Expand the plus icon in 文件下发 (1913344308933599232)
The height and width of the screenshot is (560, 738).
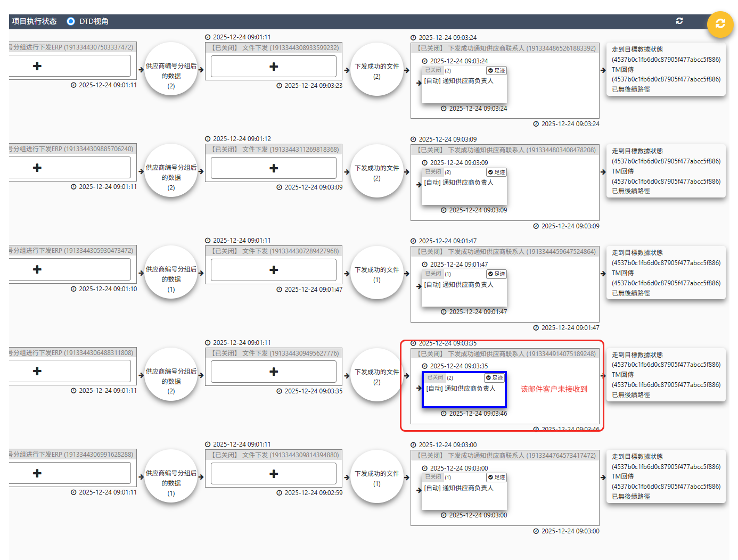coord(274,67)
